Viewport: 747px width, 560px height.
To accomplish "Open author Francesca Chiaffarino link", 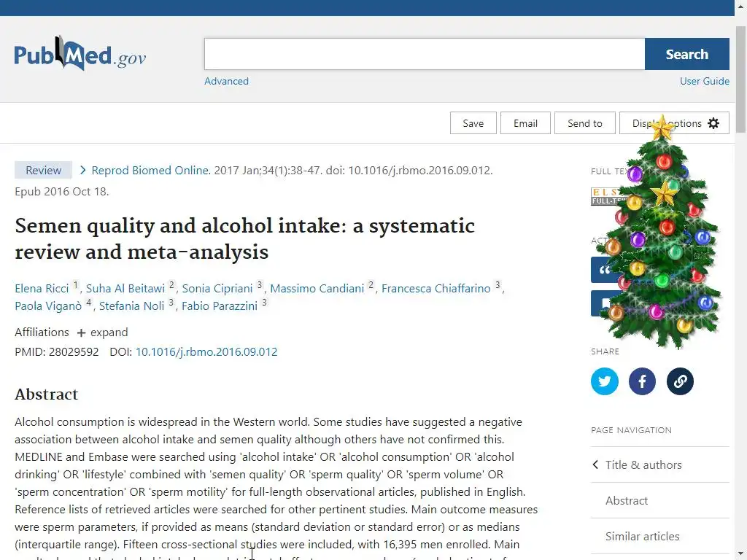I will point(436,289).
